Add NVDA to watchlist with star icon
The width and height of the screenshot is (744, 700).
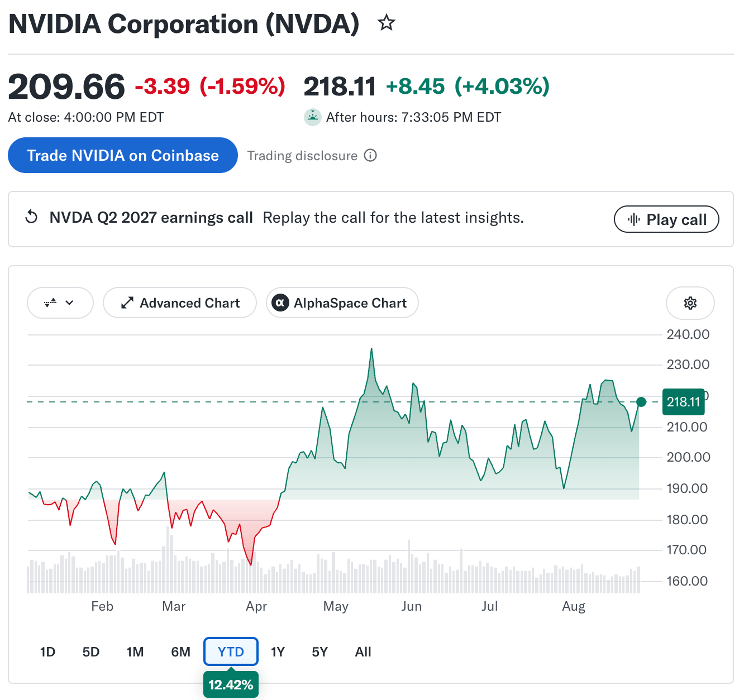(x=386, y=23)
